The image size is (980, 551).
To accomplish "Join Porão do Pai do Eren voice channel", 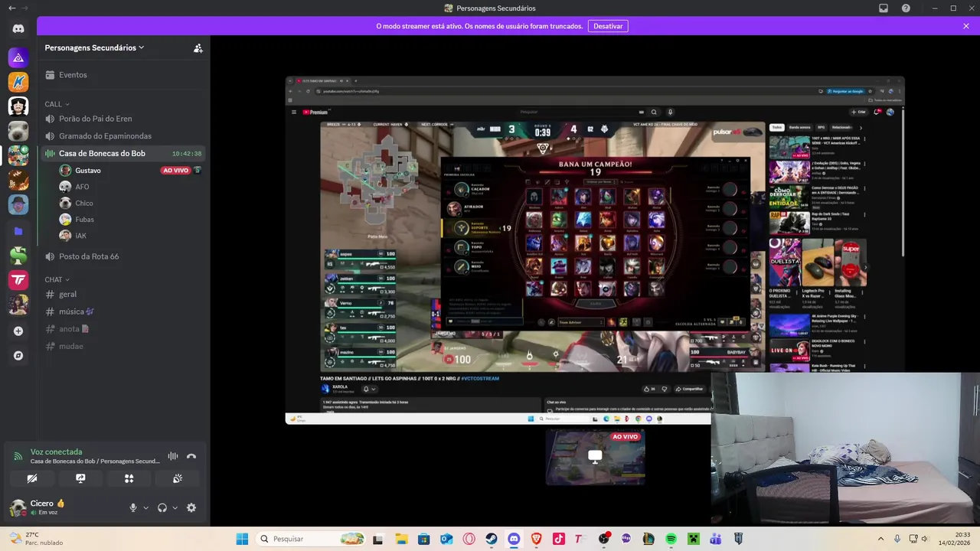I will pyautogui.click(x=122, y=119).
